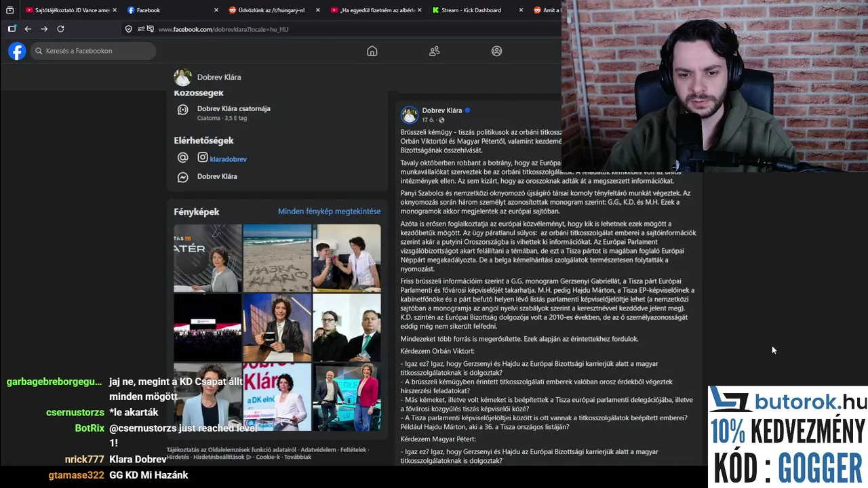The width and height of the screenshot is (868, 488).
Task: Click the butorok.hu advertisement banner
Action: pos(788,436)
